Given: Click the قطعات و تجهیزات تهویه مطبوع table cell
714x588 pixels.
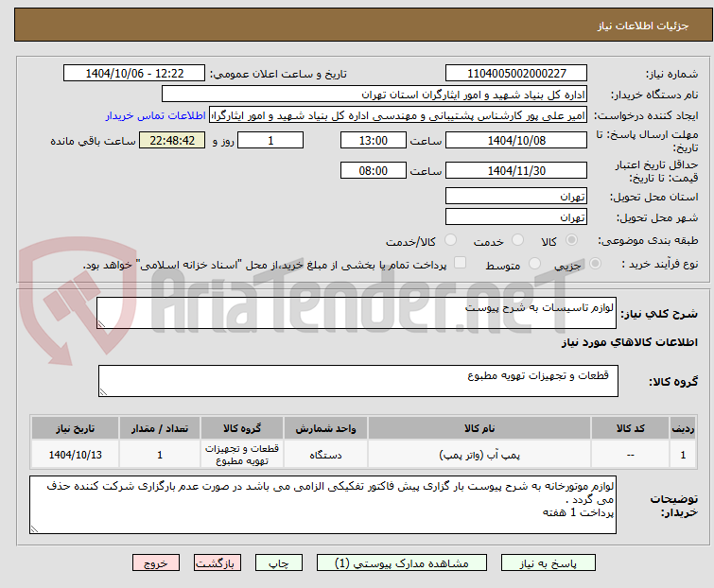Looking at the screenshot, I should pyautogui.click(x=242, y=455).
